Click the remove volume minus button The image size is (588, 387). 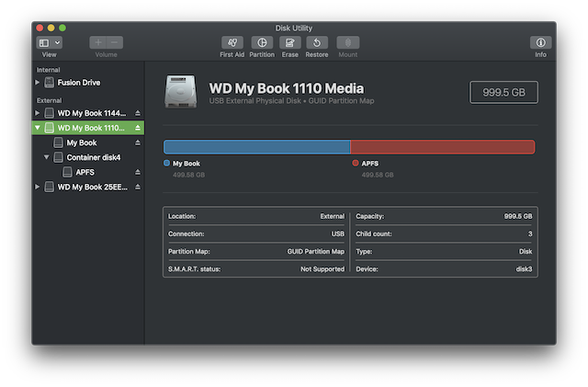115,43
